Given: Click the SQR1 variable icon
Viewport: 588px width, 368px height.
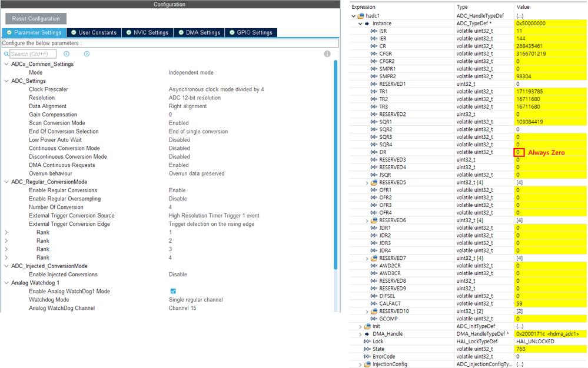Looking at the screenshot, I should tap(374, 122).
